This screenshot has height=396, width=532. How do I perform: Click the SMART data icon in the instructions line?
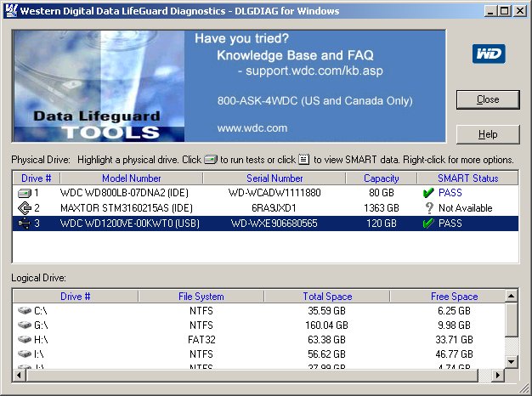(x=304, y=159)
